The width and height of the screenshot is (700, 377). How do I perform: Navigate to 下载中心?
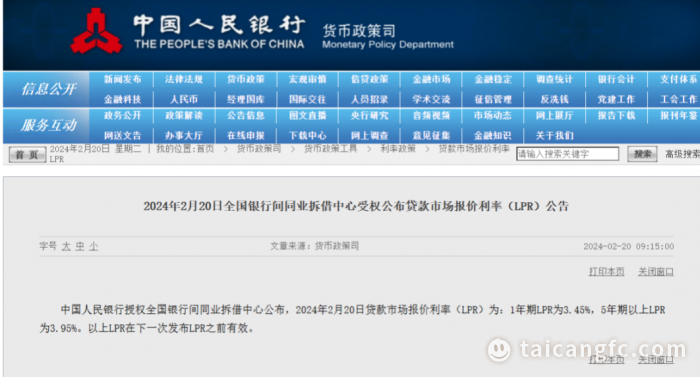tap(307, 135)
